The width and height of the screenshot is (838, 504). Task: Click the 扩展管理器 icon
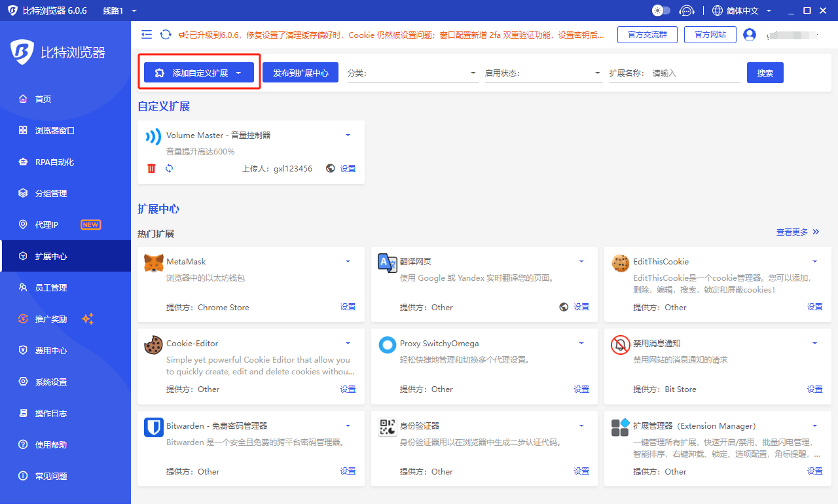coord(621,427)
